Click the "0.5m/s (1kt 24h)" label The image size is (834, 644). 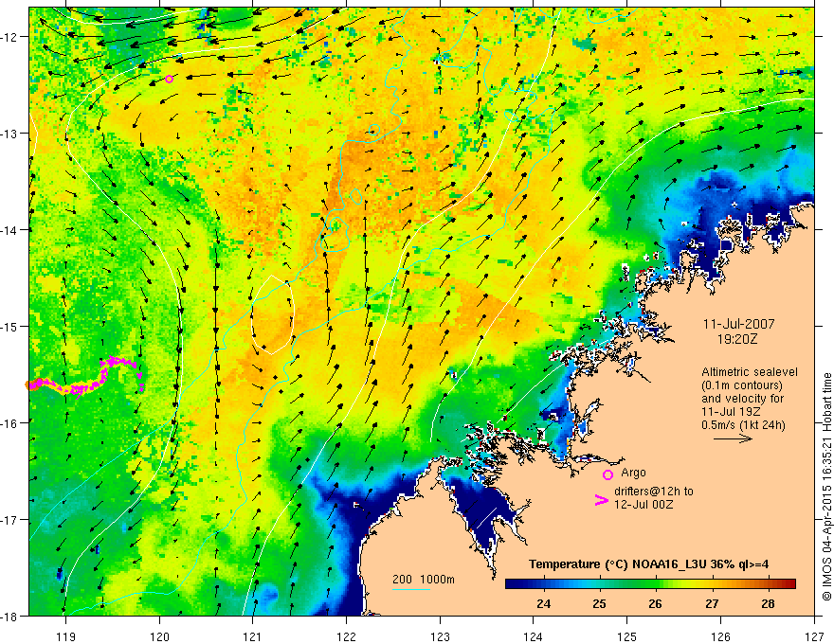744,425
